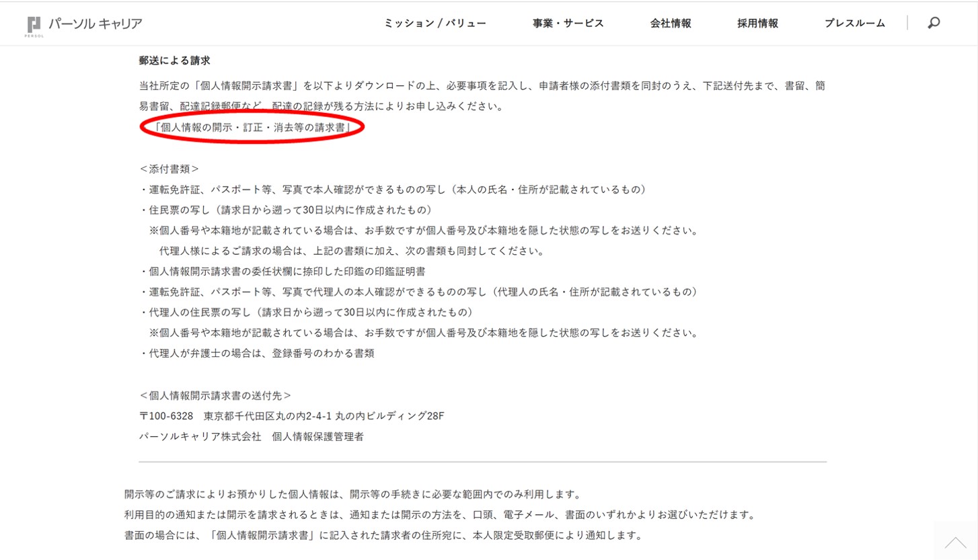The width and height of the screenshot is (978, 560).
Task: Open the search magnifier icon
Action: pyautogui.click(x=934, y=23)
